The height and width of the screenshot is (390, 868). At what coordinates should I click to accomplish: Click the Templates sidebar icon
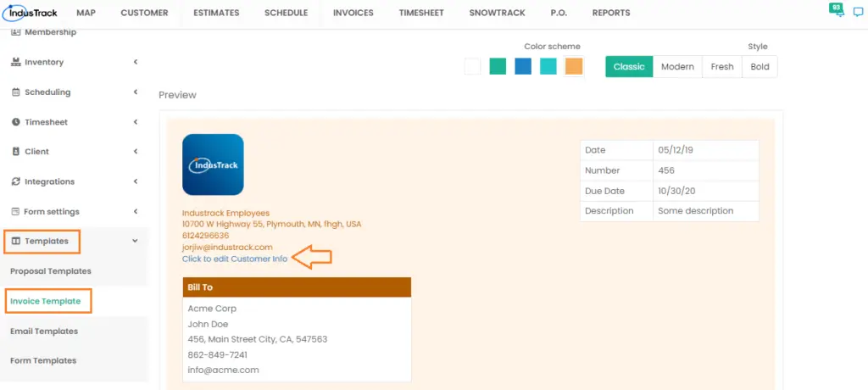[15, 241]
